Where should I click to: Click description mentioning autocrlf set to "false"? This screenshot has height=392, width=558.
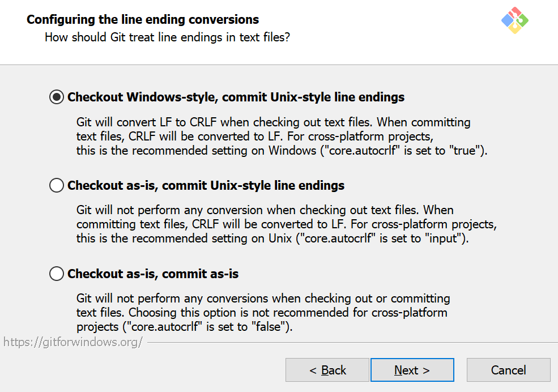185,327
